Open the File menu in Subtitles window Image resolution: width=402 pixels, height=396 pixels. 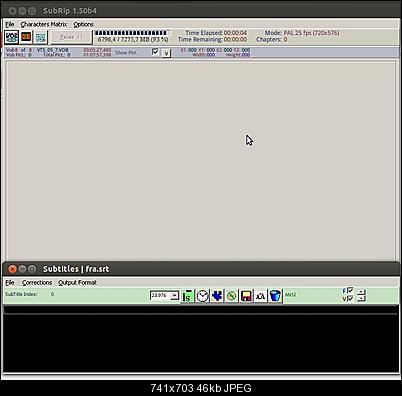[10, 283]
